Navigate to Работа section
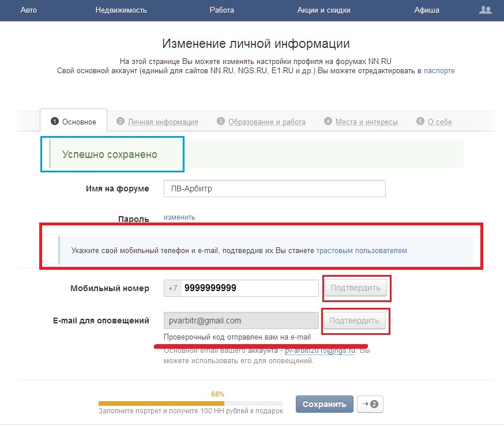504x426 pixels. (x=222, y=10)
